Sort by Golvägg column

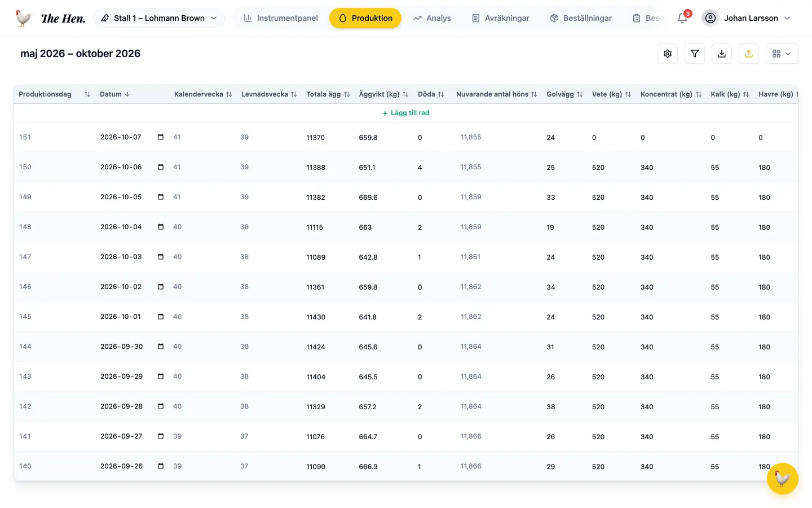(580, 94)
